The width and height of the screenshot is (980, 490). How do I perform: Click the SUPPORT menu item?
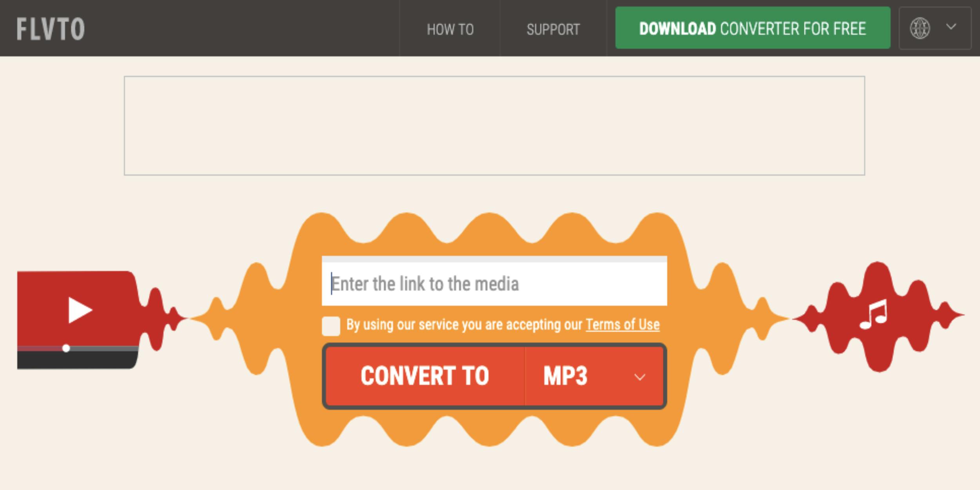(x=552, y=27)
